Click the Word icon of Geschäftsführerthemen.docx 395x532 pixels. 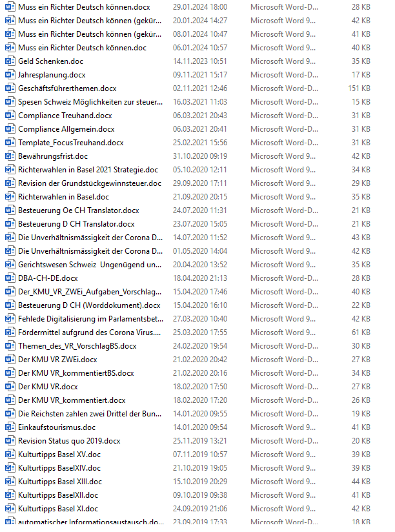pos(10,88)
